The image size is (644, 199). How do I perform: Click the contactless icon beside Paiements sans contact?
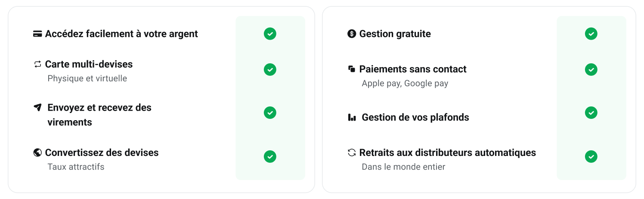[x=352, y=69]
